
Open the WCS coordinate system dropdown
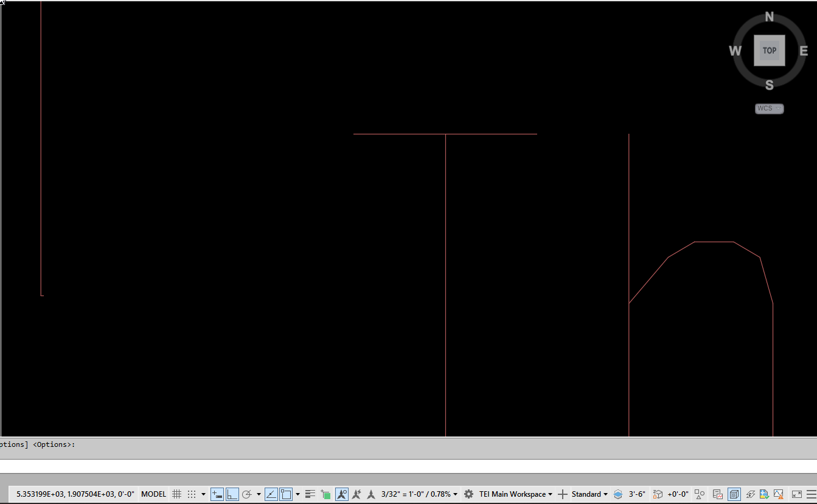(x=770, y=108)
